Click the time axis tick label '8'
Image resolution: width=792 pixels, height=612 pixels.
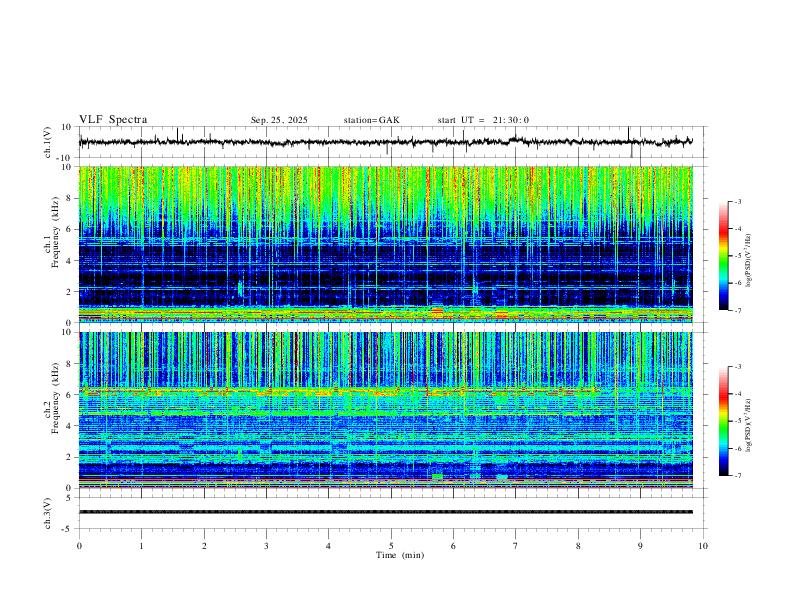pos(578,546)
